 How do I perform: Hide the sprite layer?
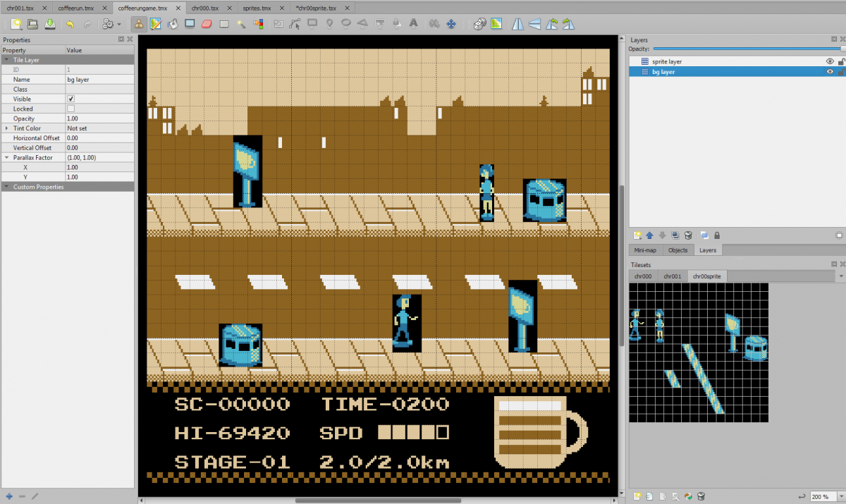(x=830, y=61)
